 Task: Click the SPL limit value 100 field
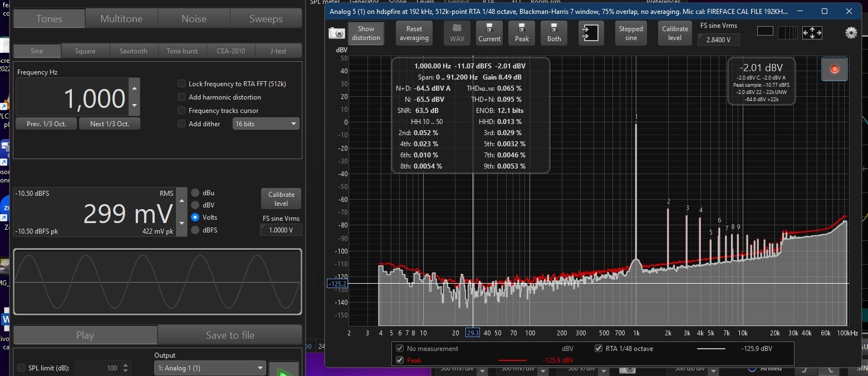tap(97, 368)
